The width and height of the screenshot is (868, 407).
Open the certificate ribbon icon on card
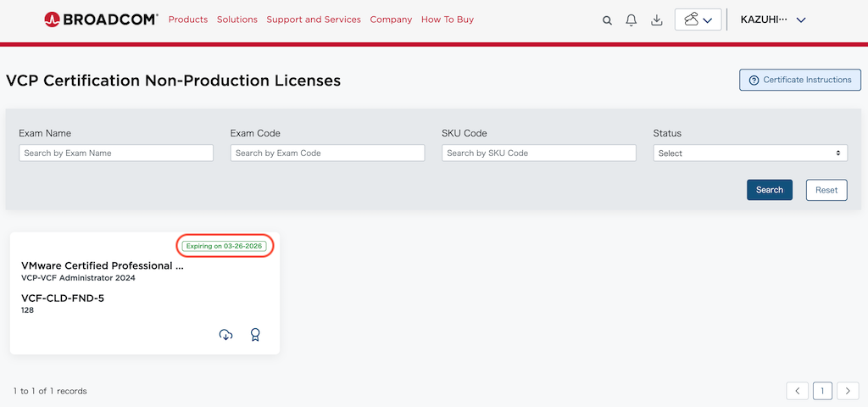coord(254,334)
